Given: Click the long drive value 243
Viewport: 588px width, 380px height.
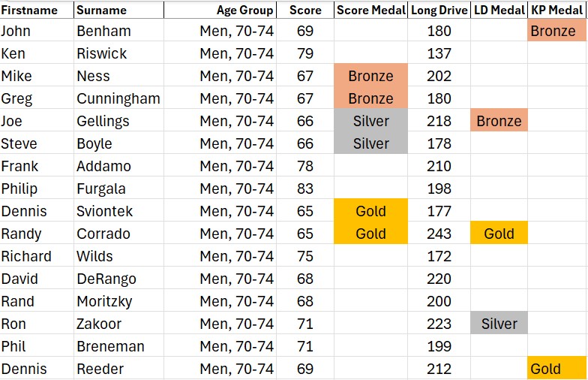Looking at the screenshot, I should pos(439,234).
